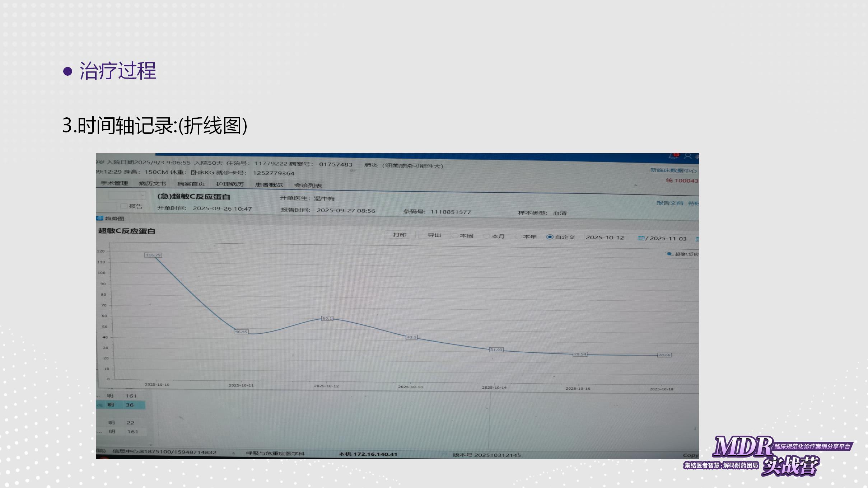Click the end date calendar icon
The width and height of the screenshot is (868, 488).
point(697,239)
